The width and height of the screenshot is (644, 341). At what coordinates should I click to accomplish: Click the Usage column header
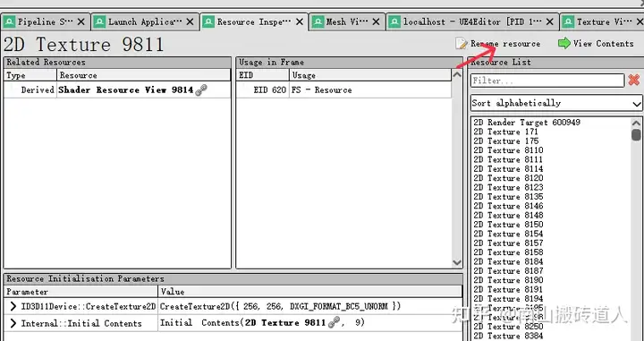click(370, 75)
